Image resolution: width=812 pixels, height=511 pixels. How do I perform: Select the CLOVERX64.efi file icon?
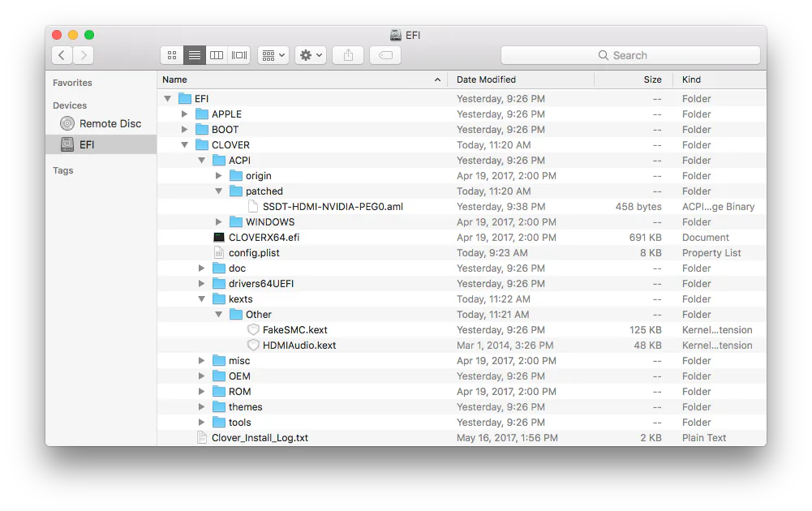pos(219,237)
